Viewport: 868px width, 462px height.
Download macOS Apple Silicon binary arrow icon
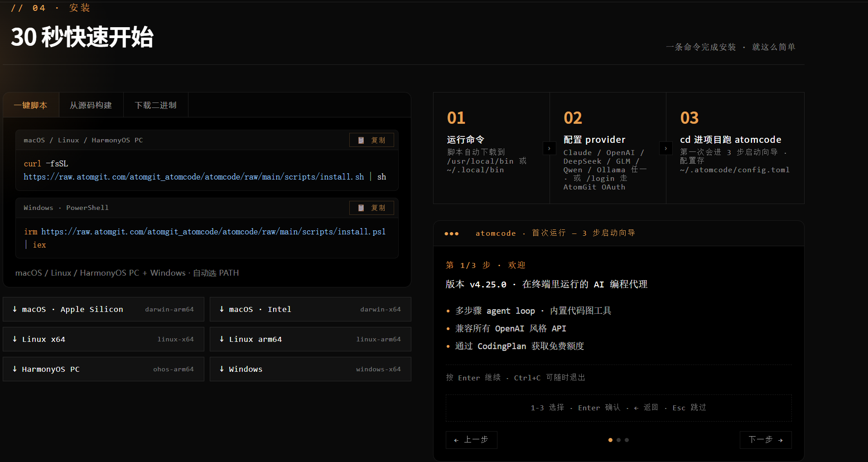click(x=15, y=309)
